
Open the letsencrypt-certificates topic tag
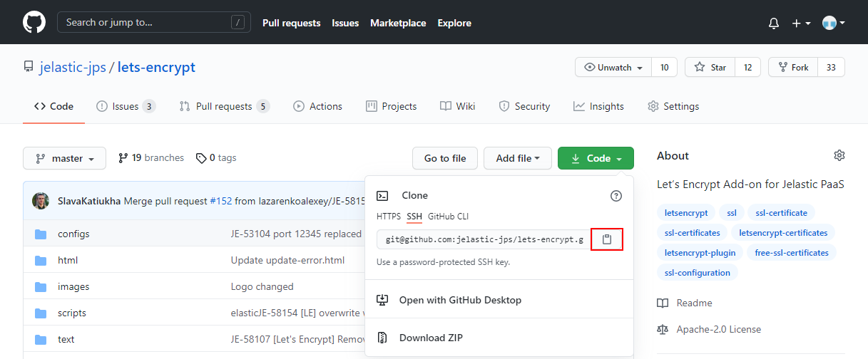pyautogui.click(x=783, y=232)
